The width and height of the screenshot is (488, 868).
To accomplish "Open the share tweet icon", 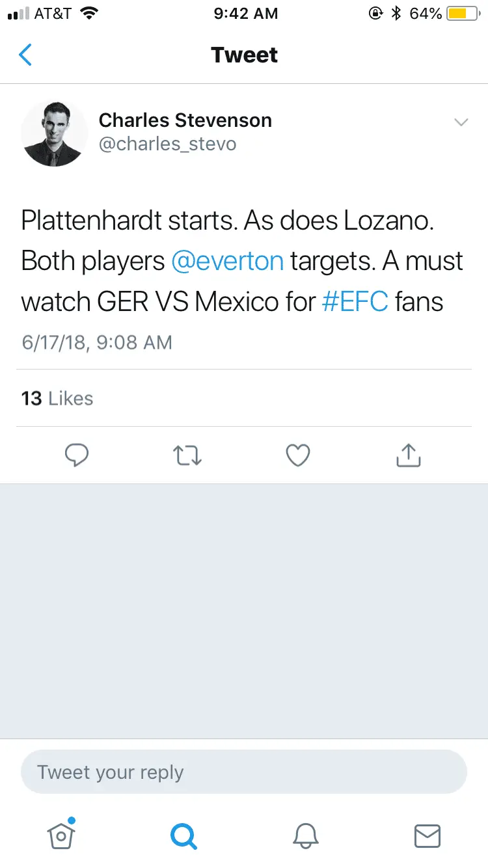I will click(x=409, y=455).
